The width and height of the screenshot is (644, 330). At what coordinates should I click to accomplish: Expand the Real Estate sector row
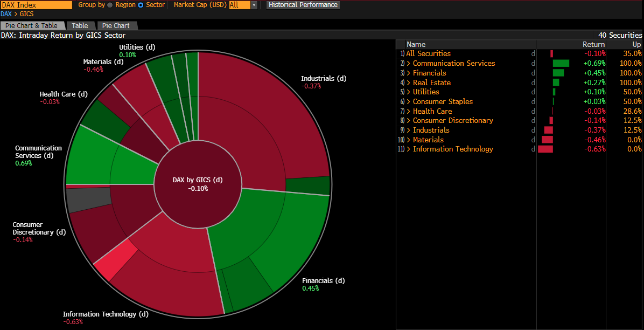[409, 82]
